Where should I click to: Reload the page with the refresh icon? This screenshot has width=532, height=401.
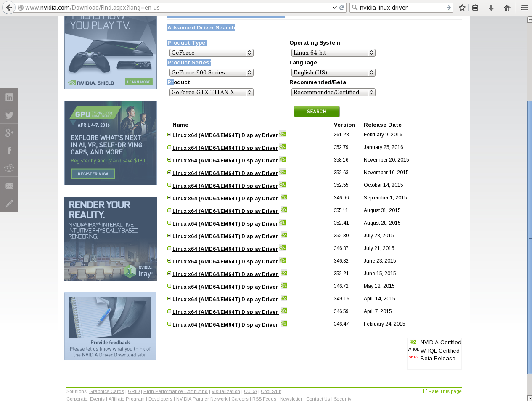tap(342, 8)
